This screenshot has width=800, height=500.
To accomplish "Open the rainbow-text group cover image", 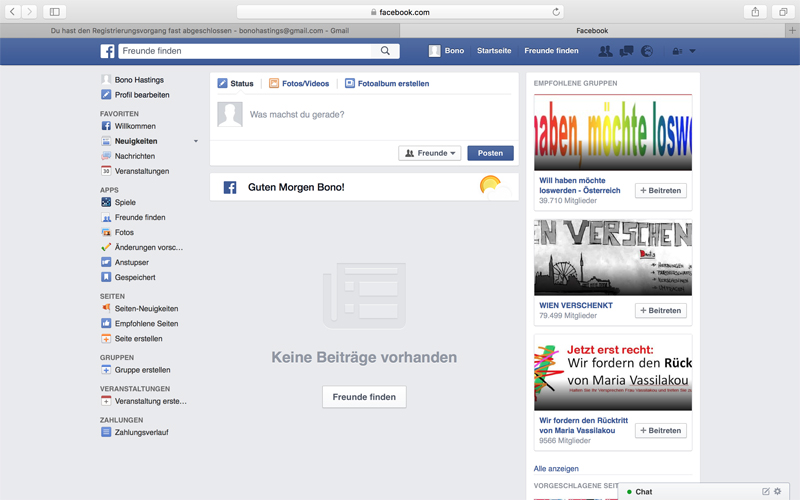I will coord(613,133).
